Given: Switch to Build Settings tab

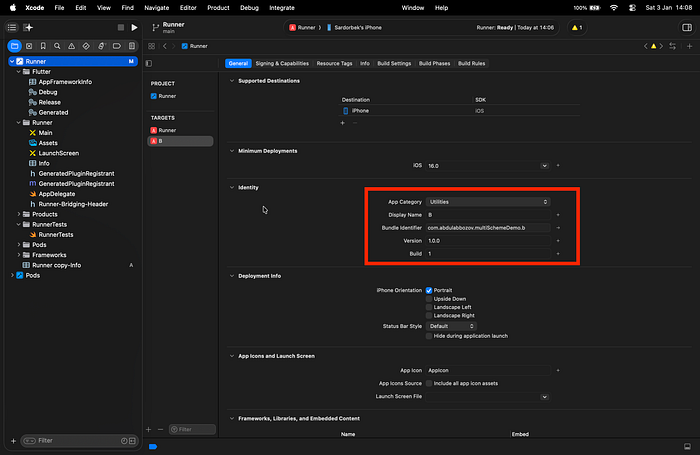Looking at the screenshot, I should point(394,63).
